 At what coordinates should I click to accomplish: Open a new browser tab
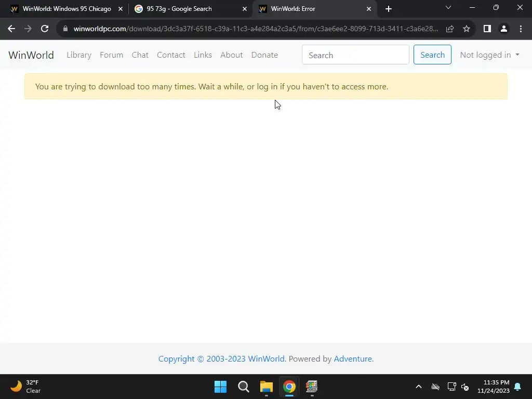point(389,9)
